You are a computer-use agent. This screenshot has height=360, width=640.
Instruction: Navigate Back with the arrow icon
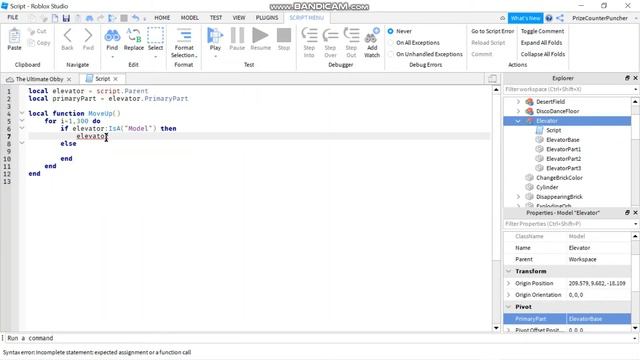point(67,36)
